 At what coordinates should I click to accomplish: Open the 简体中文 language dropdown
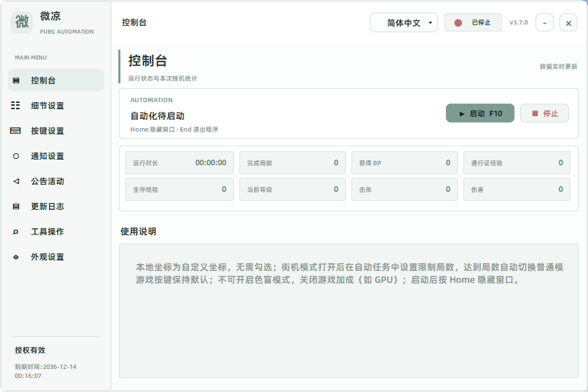[x=403, y=23]
